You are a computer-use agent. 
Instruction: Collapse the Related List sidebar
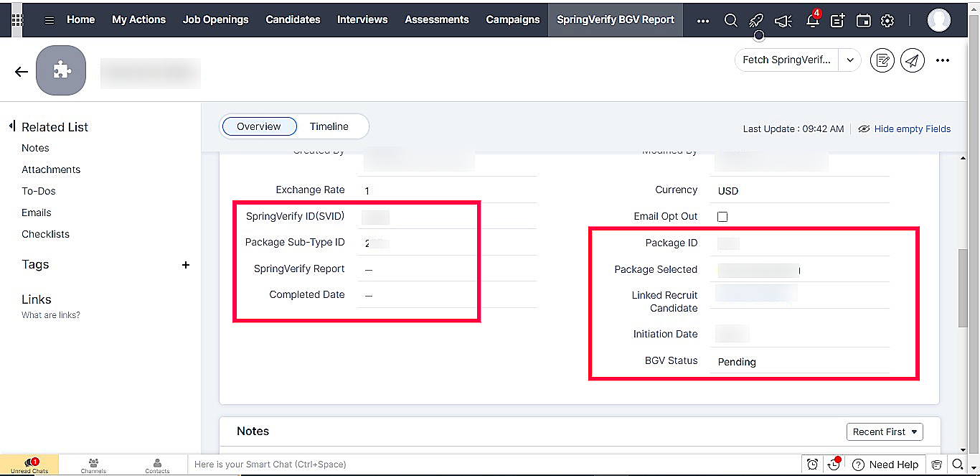coord(12,126)
